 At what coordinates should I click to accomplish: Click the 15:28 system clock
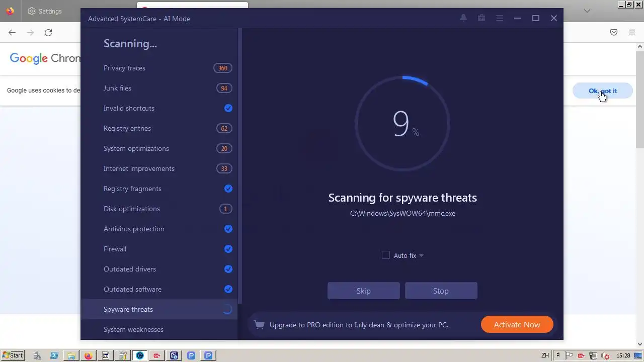click(x=623, y=355)
